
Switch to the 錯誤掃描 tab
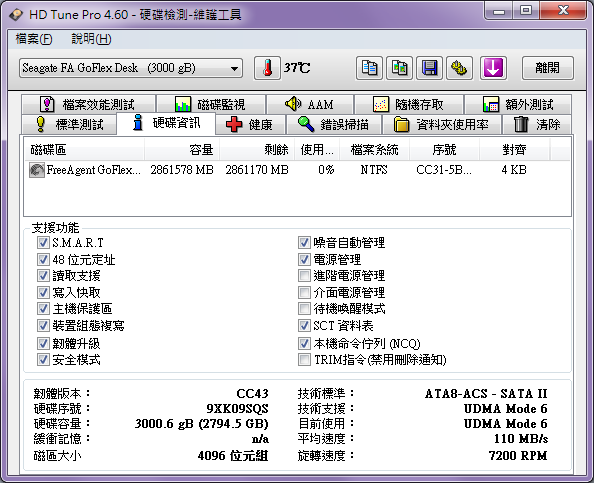tap(333, 124)
